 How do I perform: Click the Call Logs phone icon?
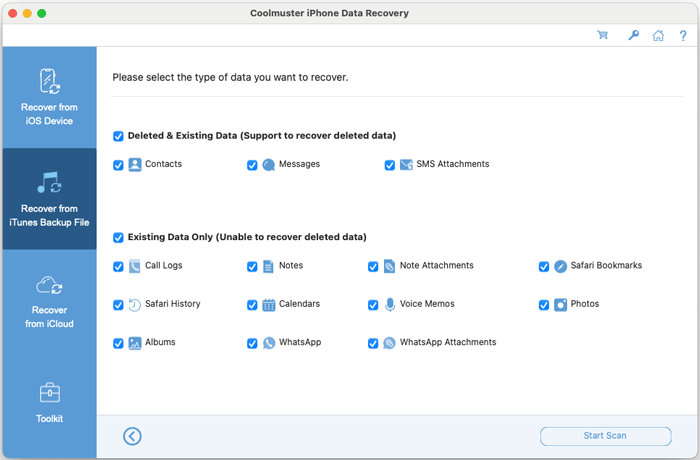pyautogui.click(x=135, y=266)
